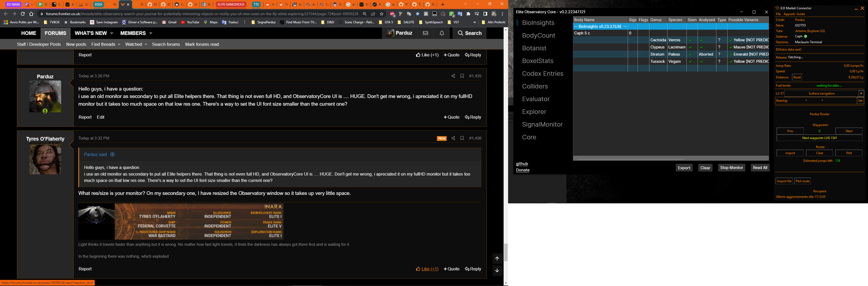Open forum inbox envelope icon

[x=426, y=33]
